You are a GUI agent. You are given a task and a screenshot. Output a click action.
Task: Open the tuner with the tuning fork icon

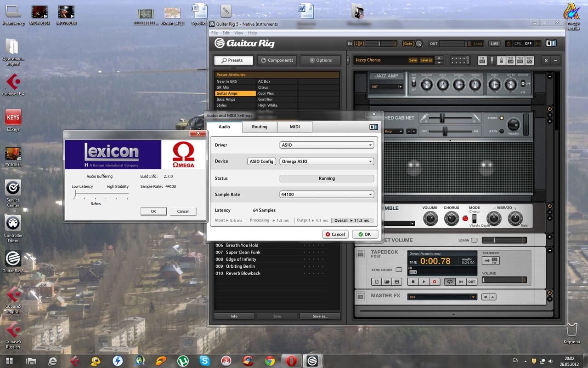point(492,60)
